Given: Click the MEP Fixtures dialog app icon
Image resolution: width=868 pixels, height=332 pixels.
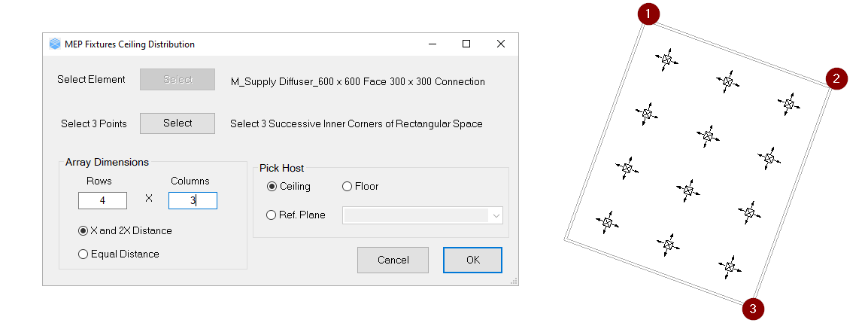Looking at the screenshot, I should click(x=54, y=44).
